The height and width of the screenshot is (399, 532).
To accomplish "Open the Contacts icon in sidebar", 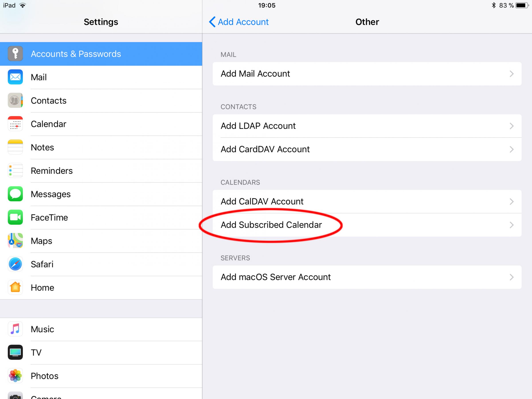I will point(15,100).
